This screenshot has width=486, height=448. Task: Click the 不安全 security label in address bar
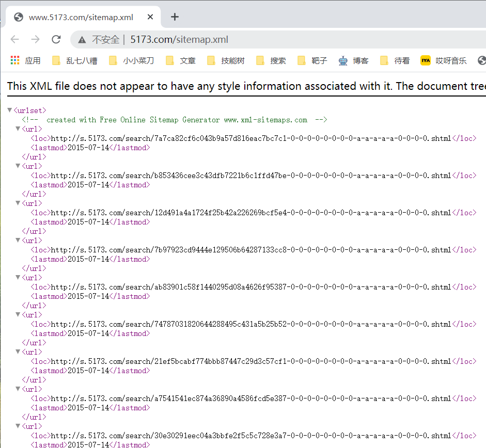(x=106, y=40)
